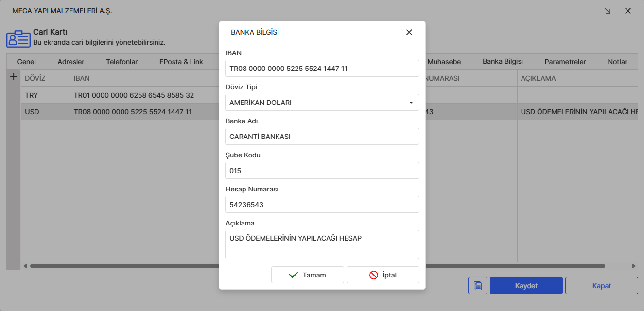Click the Açıklama text area

(322, 244)
